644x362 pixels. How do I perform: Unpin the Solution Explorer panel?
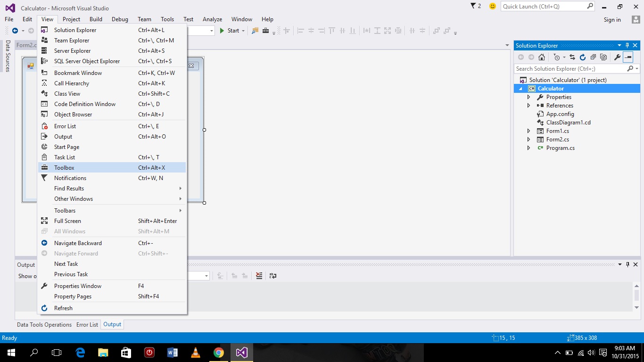point(627,45)
